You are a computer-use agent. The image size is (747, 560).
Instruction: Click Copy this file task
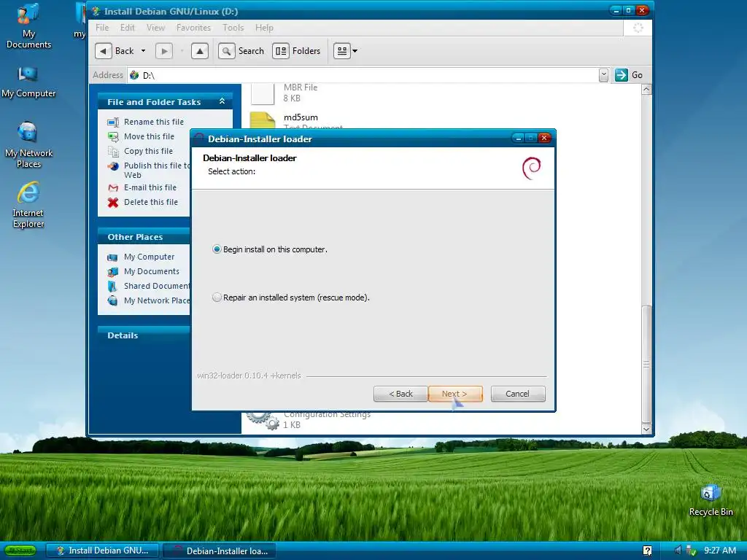click(148, 151)
